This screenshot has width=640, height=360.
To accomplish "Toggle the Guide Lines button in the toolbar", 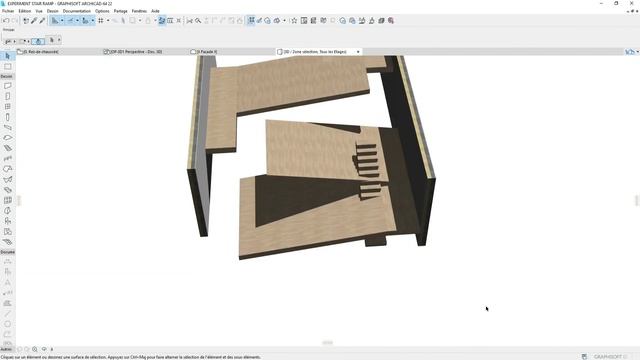I will [x=55, y=20].
